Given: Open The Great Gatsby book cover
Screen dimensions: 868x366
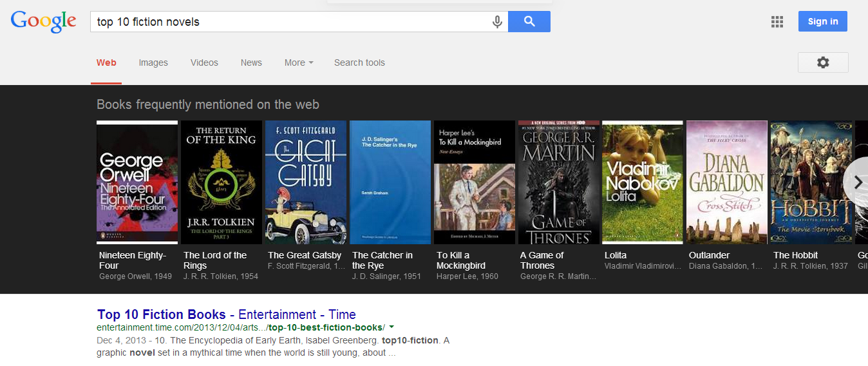Looking at the screenshot, I should pyautogui.click(x=306, y=182).
